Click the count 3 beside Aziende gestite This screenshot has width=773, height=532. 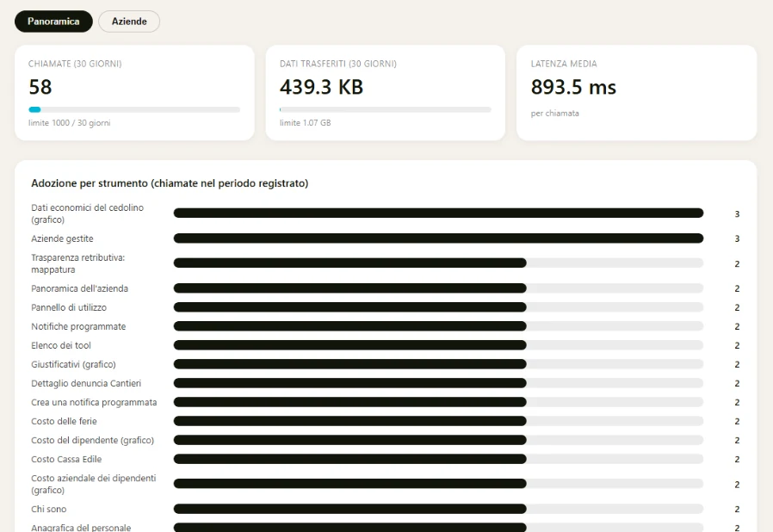click(x=737, y=238)
